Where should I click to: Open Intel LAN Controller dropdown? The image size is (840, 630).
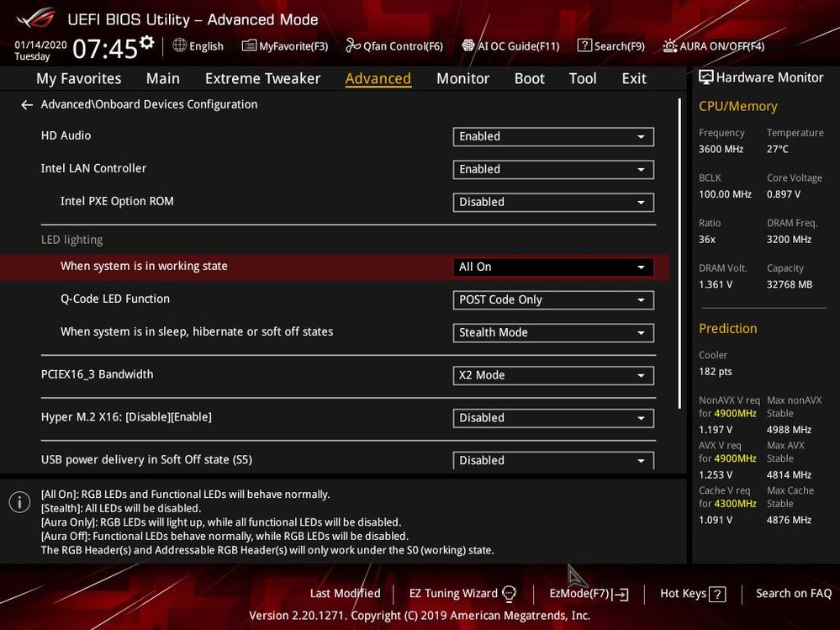click(x=553, y=169)
